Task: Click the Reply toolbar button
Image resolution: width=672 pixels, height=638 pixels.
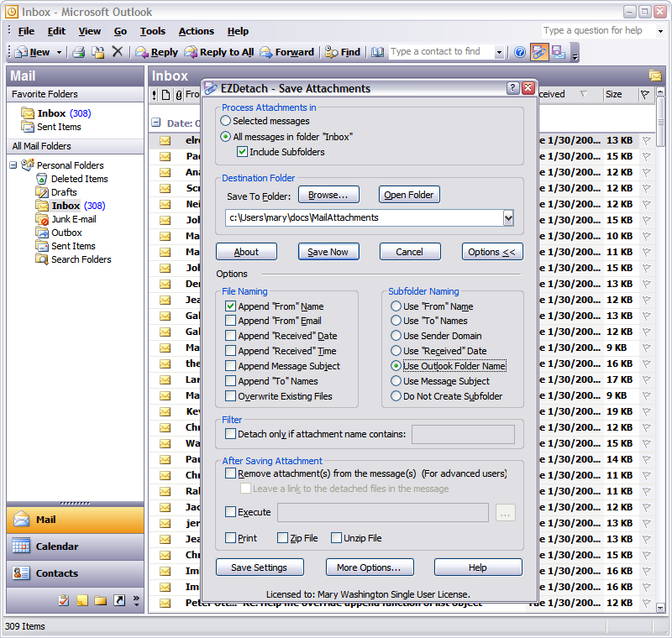Action: tap(156, 52)
